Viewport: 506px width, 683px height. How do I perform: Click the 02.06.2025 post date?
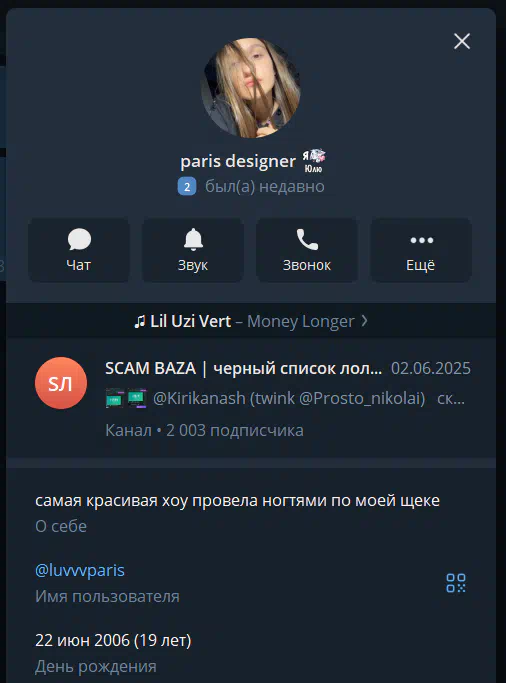[x=431, y=369]
